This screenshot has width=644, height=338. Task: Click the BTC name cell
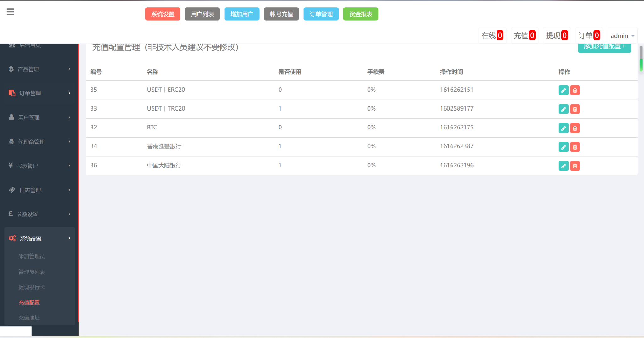pos(152,127)
